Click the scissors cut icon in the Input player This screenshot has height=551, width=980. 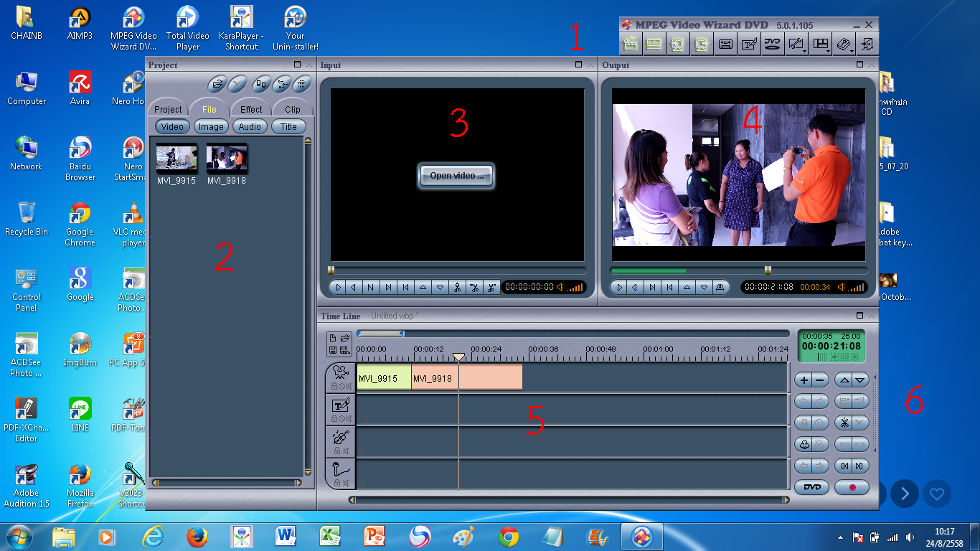(x=457, y=287)
